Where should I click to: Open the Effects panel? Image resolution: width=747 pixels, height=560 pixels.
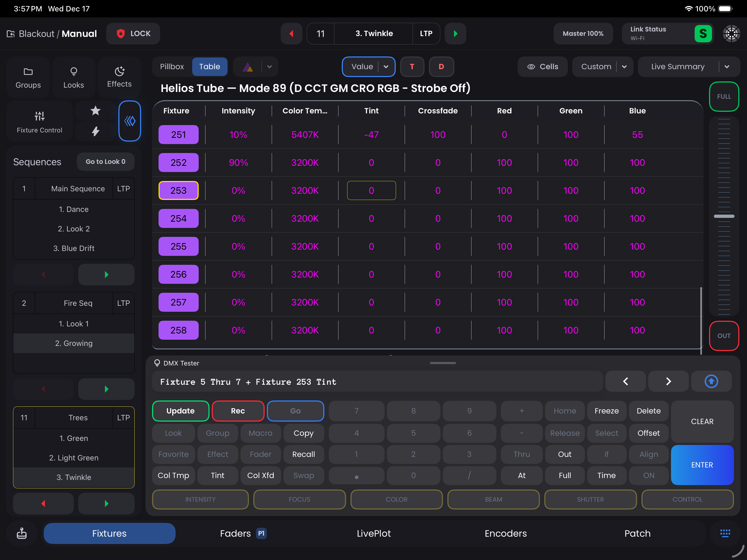(x=119, y=77)
